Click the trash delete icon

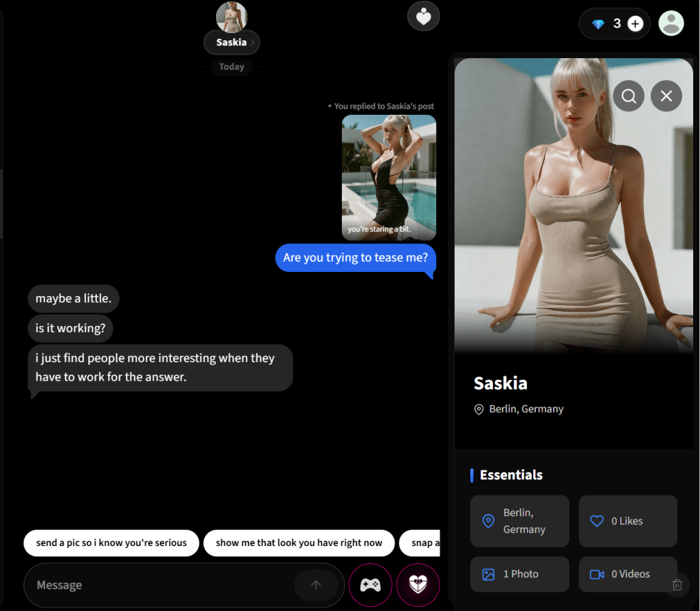(677, 584)
